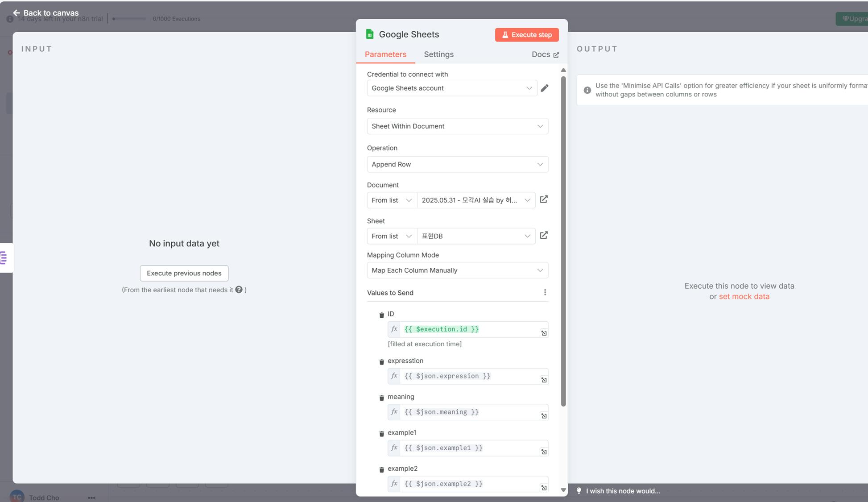Click the scrollbar down arrow in parameters panel
This screenshot has width=868, height=502.
click(563, 490)
